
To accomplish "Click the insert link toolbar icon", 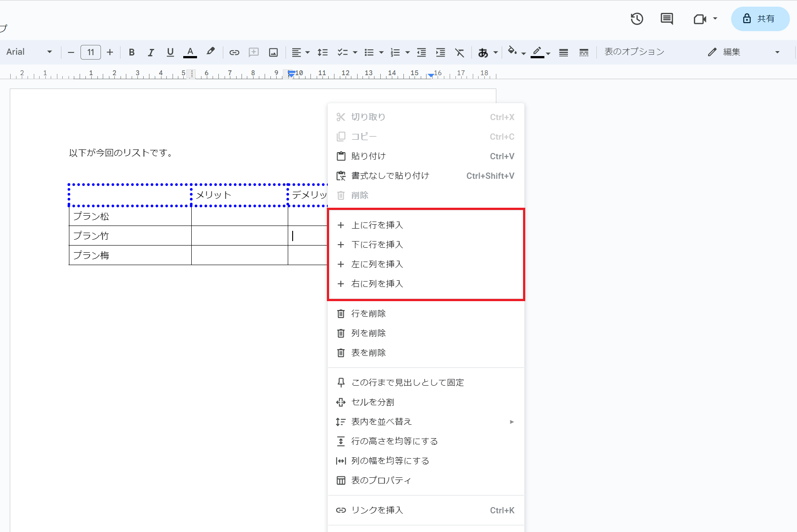I will click(x=234, y=52).
